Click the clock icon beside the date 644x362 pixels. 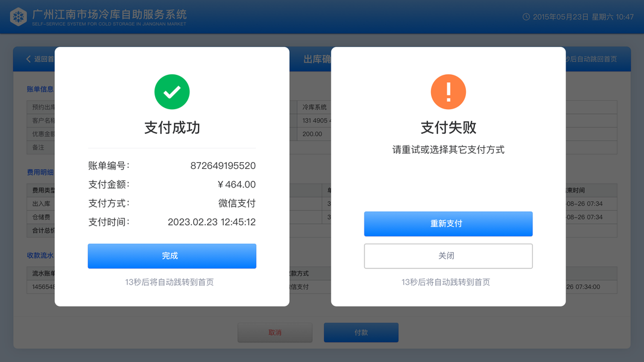[x=526, y=17]
